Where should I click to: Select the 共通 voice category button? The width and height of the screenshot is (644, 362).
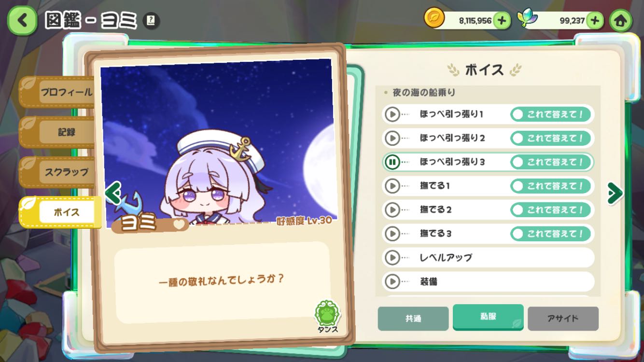[413, 319]
